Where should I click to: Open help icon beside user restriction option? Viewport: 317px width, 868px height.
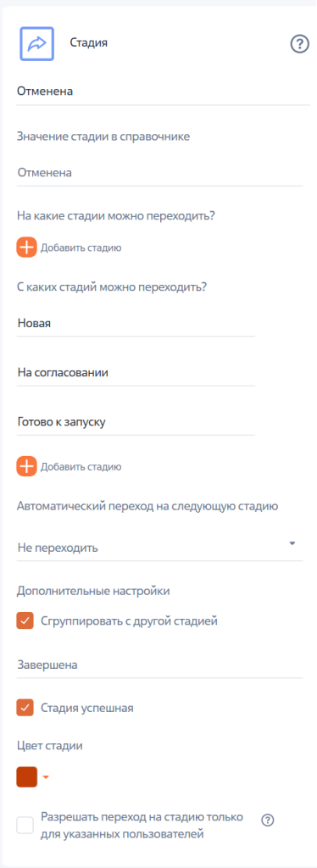point(268,821)
